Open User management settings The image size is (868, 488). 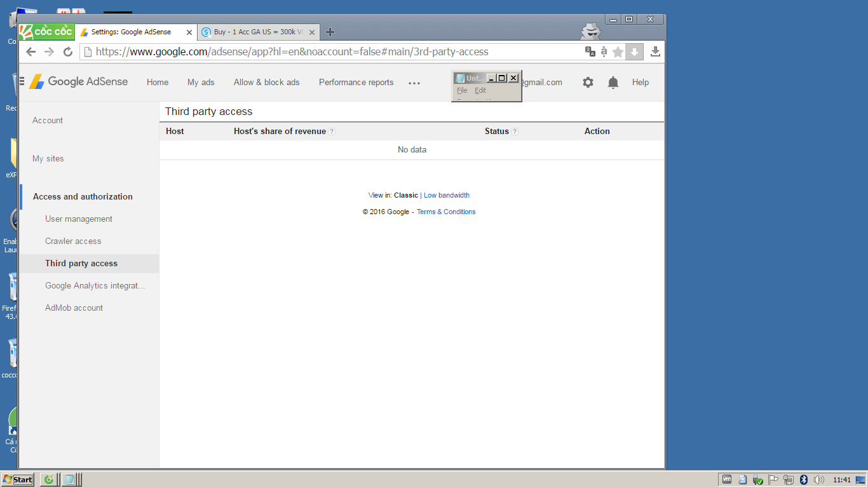click(x=79, y=219)
